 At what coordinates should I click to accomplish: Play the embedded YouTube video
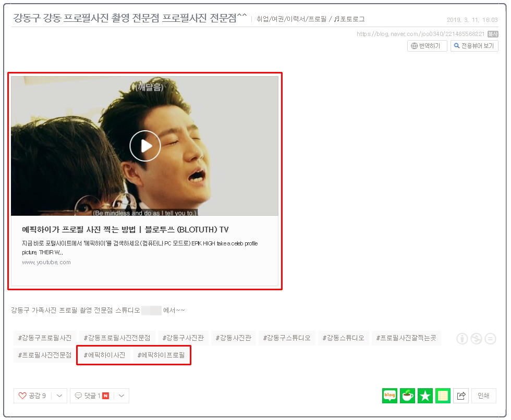pos(145,146)
